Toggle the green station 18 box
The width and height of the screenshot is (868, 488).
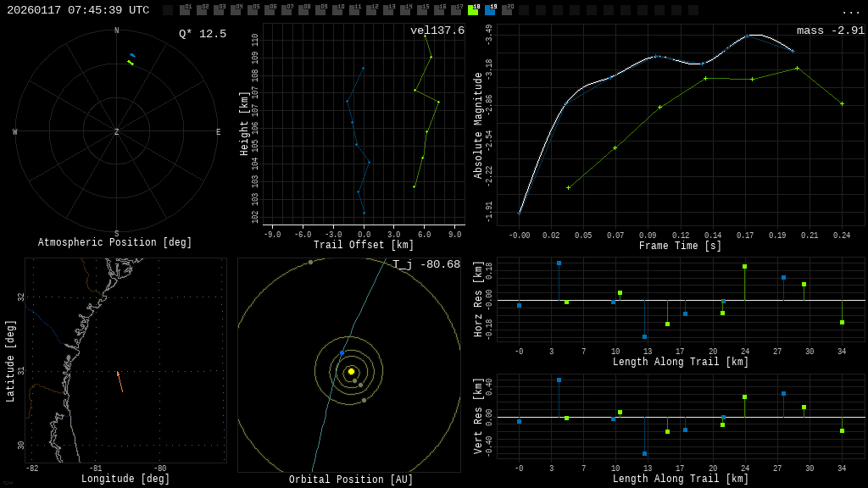pyautogui.click(x=473, y=10)
